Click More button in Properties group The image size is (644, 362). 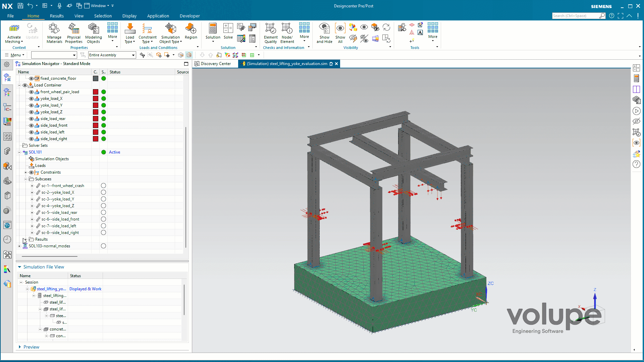click(x=112, y=33)
